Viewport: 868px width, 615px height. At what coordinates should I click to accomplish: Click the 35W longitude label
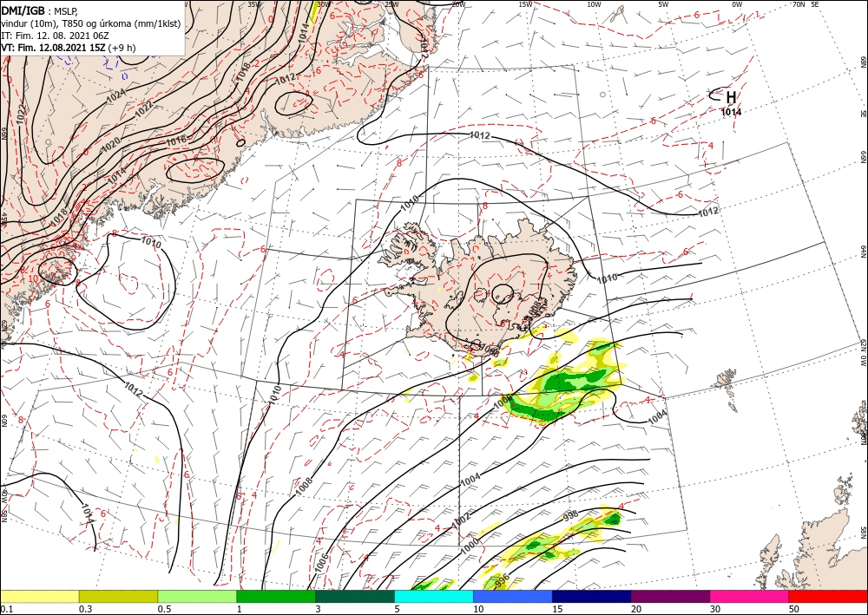coord(254,4)
